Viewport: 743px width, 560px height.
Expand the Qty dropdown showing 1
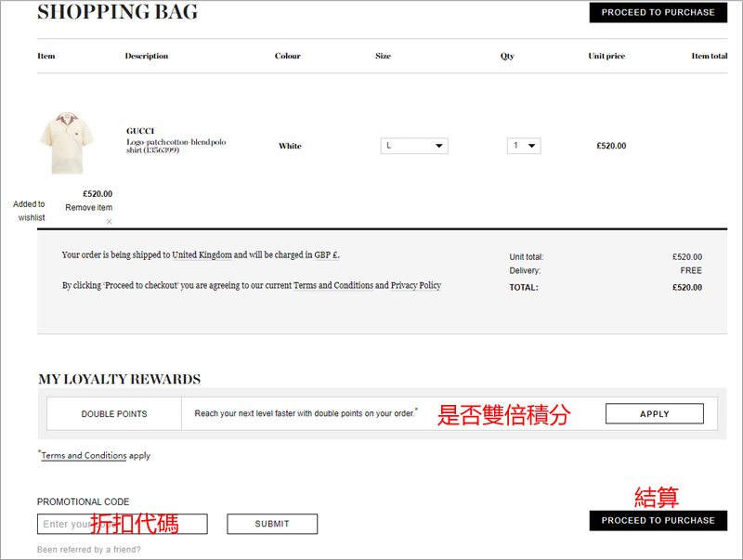click(524, 146)
